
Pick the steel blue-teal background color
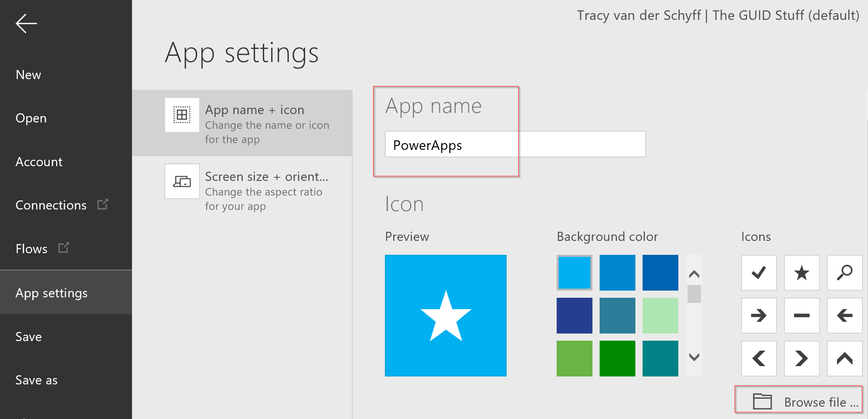tap(618, 316)
